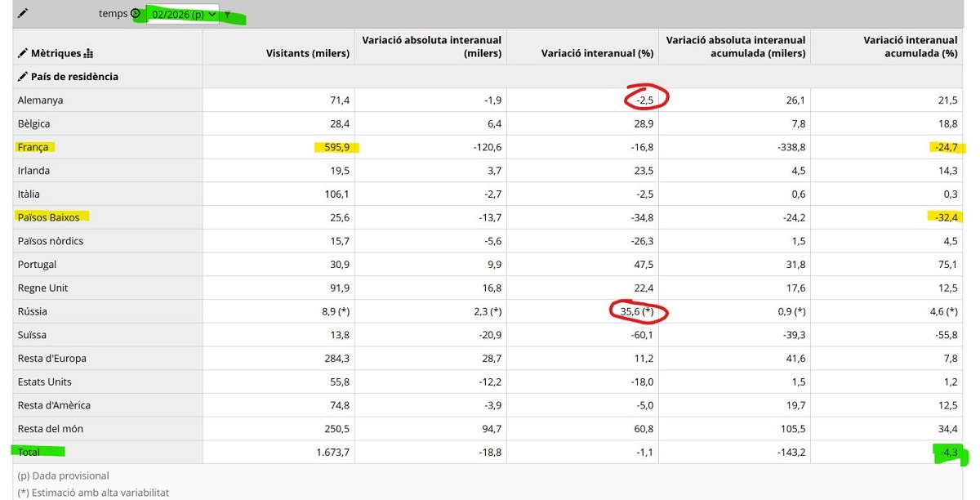Click the (*) Estimació amb alta variabilitat footnote
Viewport: 980px width, 500px height.
tap(93, 493)
